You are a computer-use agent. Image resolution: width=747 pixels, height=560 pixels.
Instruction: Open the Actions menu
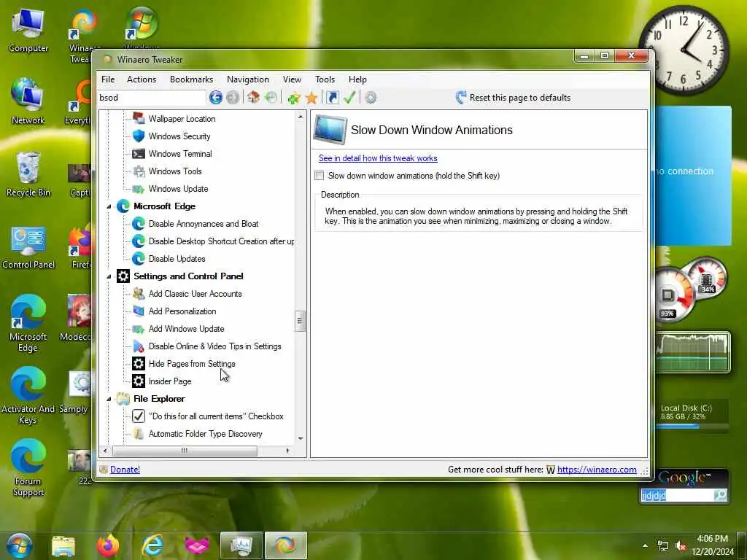(142, 79)
